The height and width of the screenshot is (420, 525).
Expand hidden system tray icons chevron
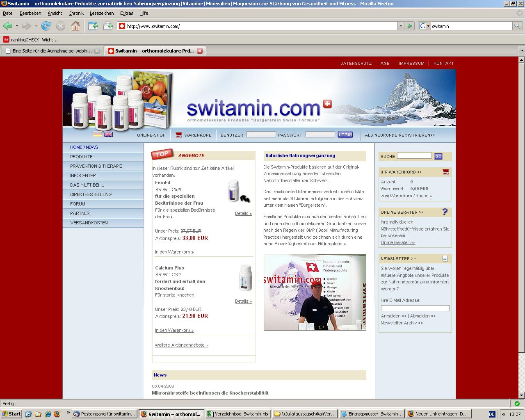(504, 414)
